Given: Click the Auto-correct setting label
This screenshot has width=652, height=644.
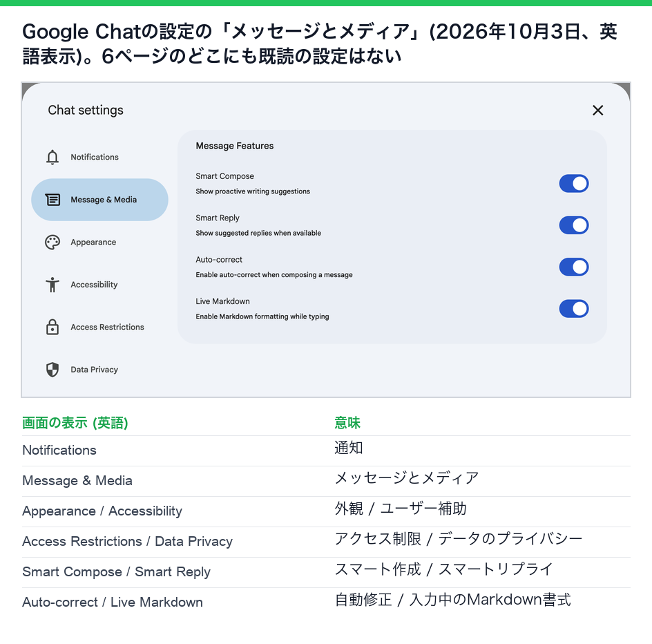Looking at the screenshot, I should [x=219, y=260].
